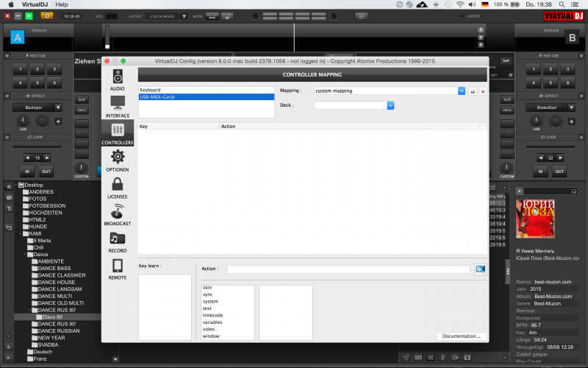Viewport: 588px width, 368px height.
Task: Open the Apple menu
Action: coord(11,4)
